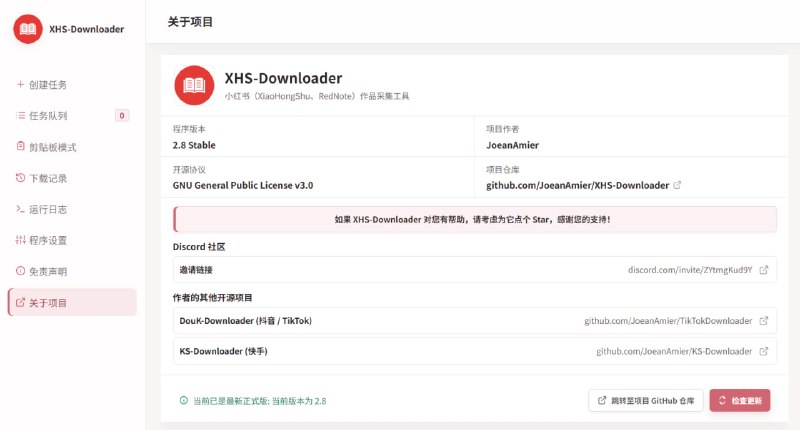800x430 pixels.
Task: Click the info circle icon beside 免责声明
Action: [20, 271]
